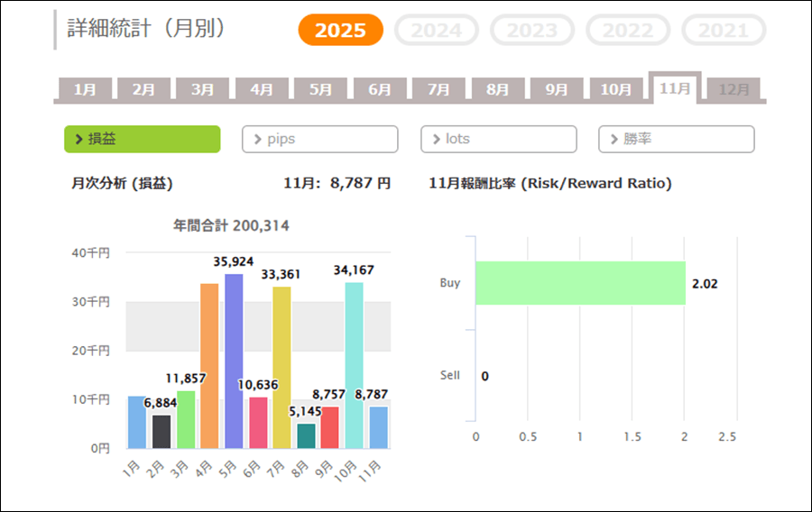The height and width of the screenshot is (512, 812).
Task: Click the purple 5月 bar 35,924
Action: pyautogui.click(x=234, y=361)
